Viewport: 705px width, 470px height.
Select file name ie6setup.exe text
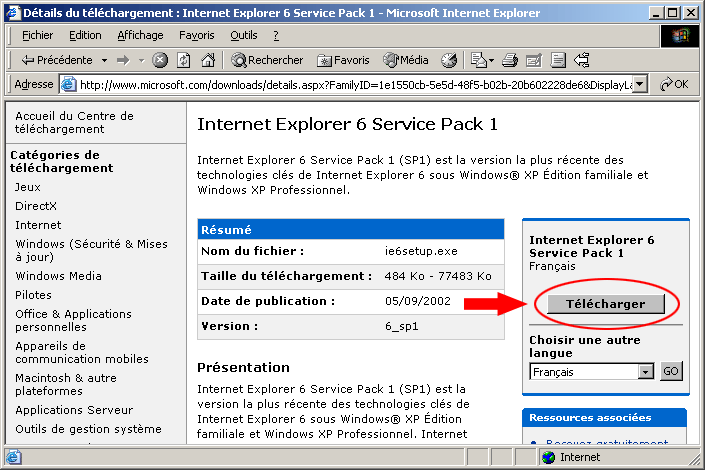(421, 251)
